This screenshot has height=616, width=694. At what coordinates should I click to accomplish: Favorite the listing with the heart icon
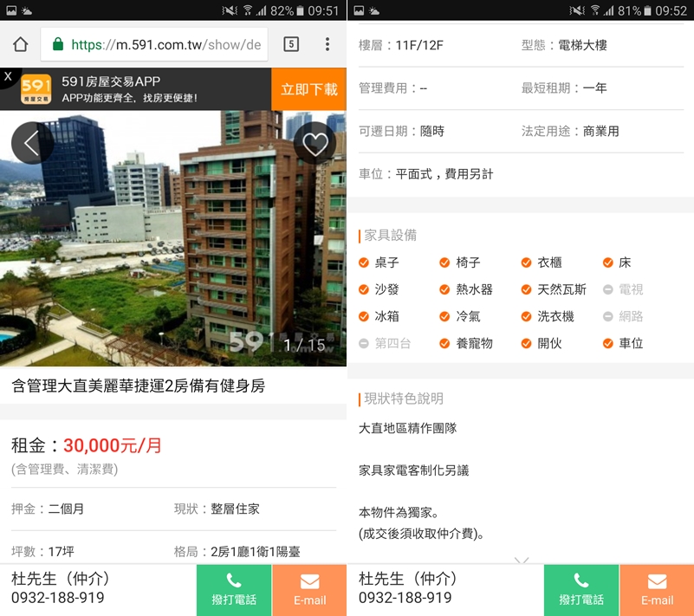(x=315, y=144)
